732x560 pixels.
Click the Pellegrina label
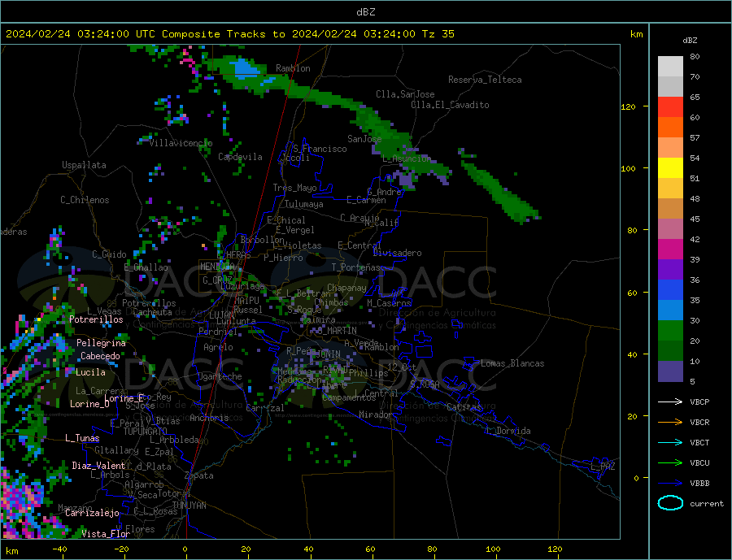click(102, 343)
